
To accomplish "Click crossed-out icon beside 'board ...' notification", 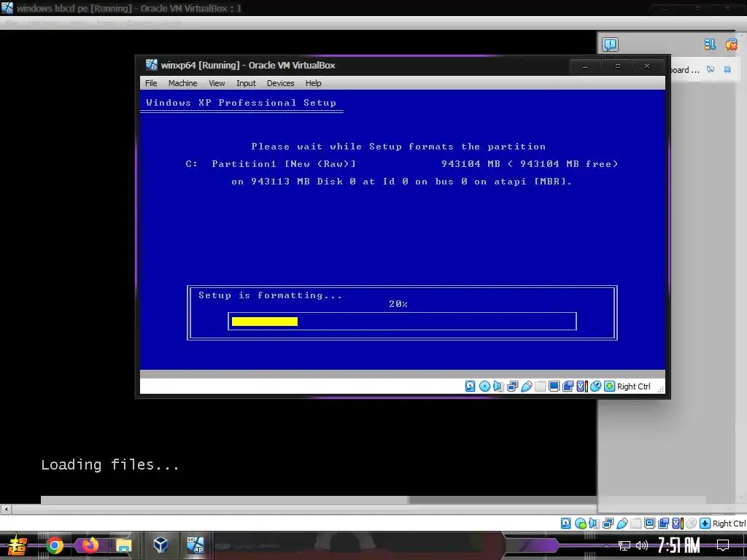I will point(711,69).
